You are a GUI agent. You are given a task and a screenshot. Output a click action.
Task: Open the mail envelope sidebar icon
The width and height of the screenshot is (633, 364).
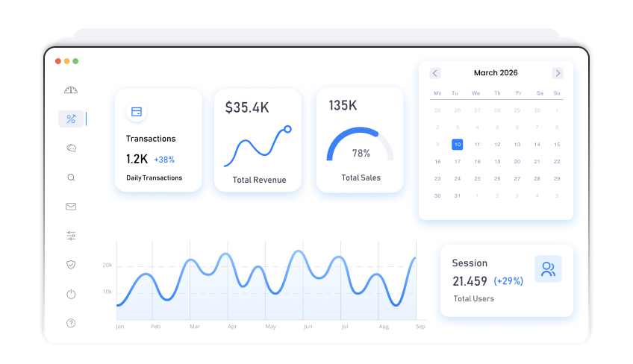tap(71, 207)
